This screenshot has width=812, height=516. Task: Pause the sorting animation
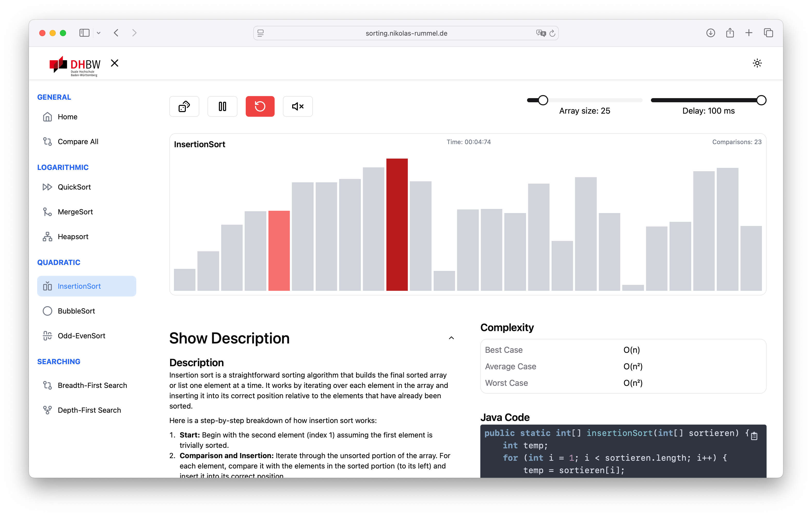(x=222, y=106)
